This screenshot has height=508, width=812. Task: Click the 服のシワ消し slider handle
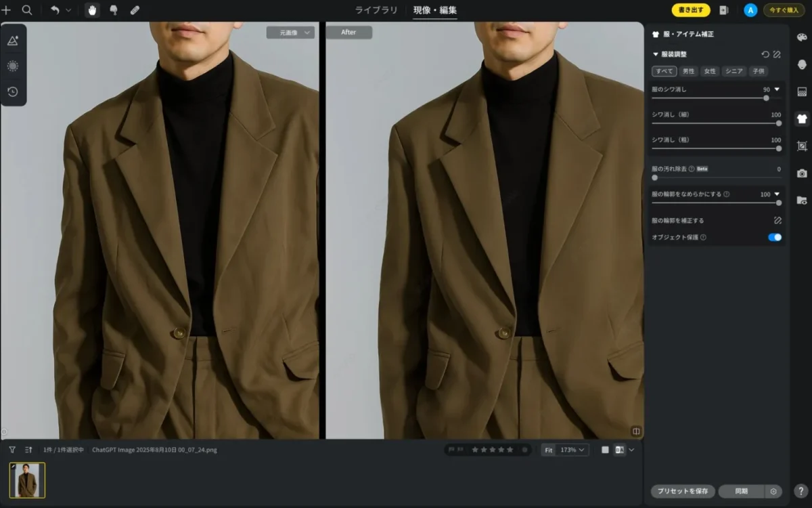(766, 98)
